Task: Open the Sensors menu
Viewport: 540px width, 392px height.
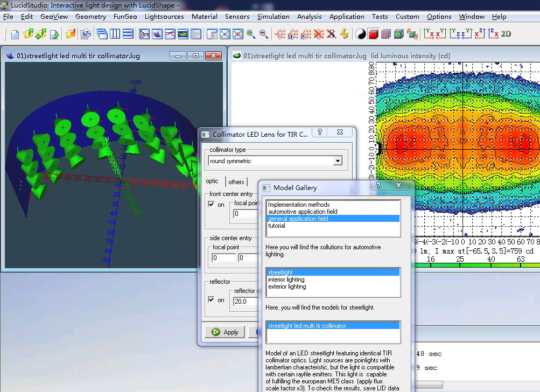Action: point(237,17)
